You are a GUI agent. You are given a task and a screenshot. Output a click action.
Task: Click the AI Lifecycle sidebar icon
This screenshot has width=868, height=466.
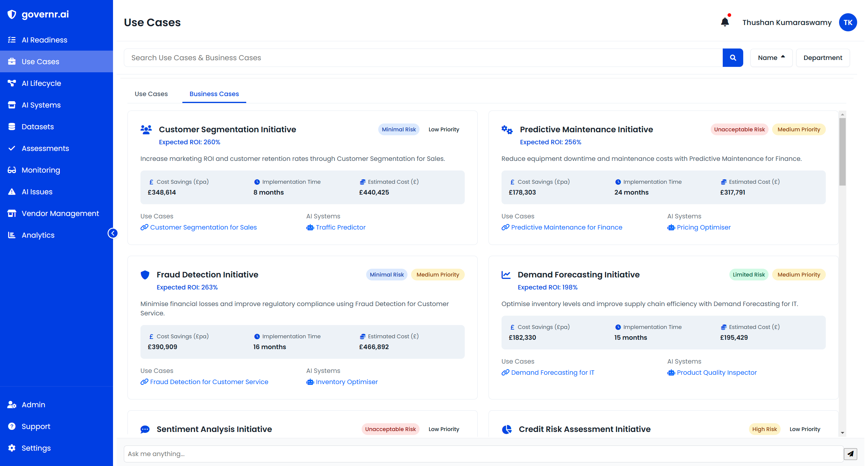pyautogui.click(x=12, y=83)
